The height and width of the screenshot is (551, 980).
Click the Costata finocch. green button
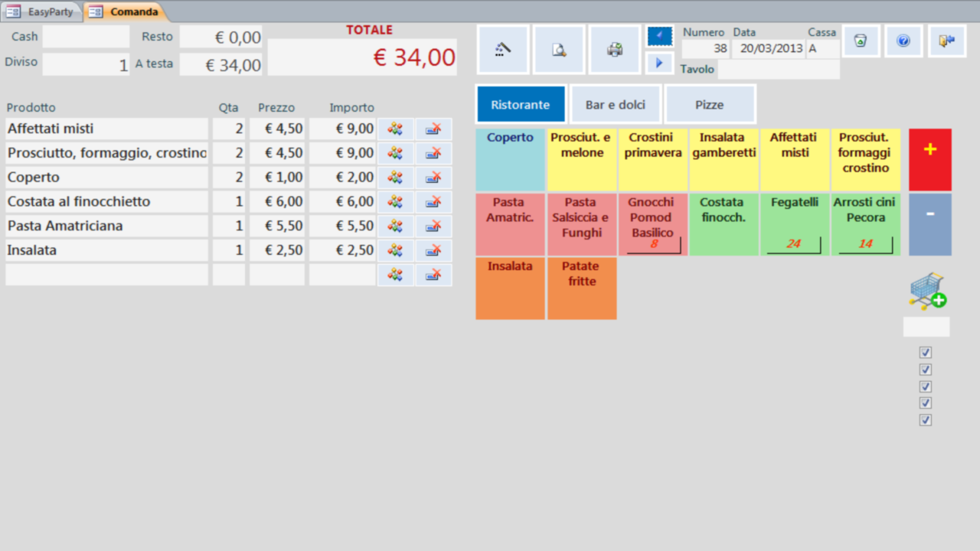tap(724, 224)
